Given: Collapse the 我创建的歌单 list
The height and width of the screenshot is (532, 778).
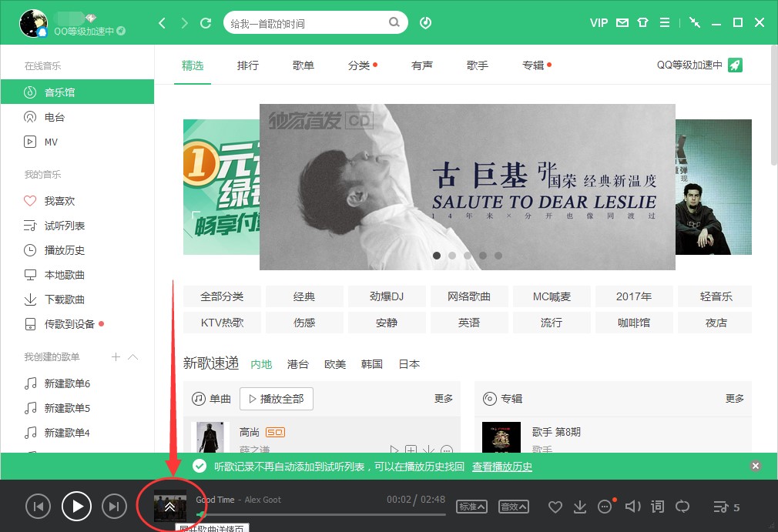Looking at the screenshot, I should (132, 356).
